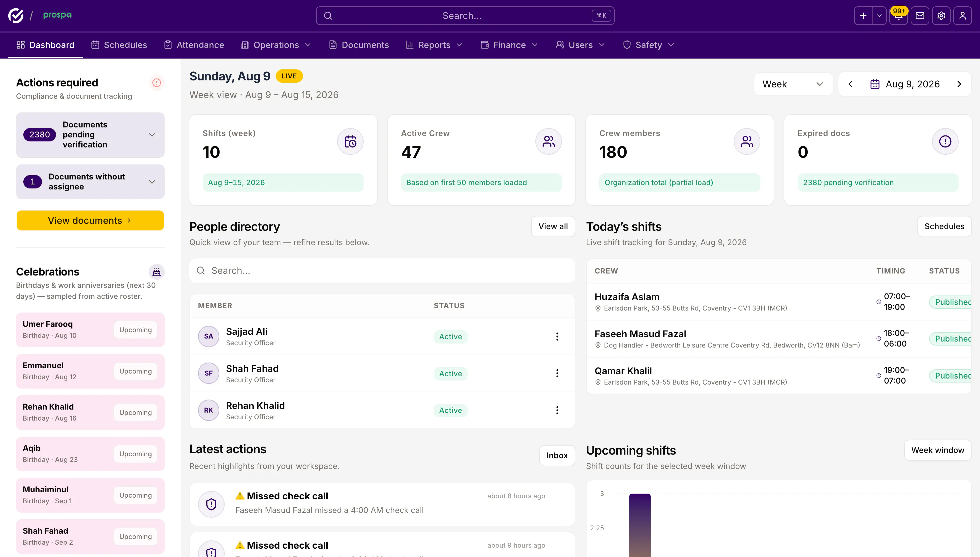
Task: Expand Documents without assignee
Action: (x=90, y=182)
